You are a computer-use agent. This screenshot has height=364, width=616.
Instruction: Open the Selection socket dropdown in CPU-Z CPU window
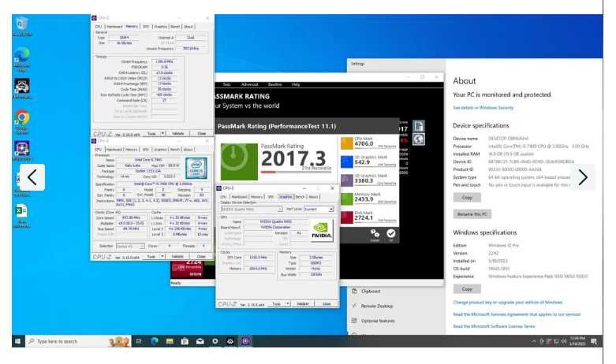pos(130,246)
